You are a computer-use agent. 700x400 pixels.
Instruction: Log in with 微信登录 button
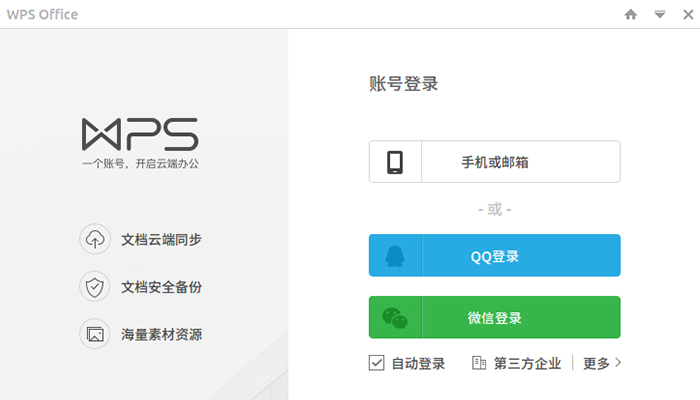click(495, 317)
